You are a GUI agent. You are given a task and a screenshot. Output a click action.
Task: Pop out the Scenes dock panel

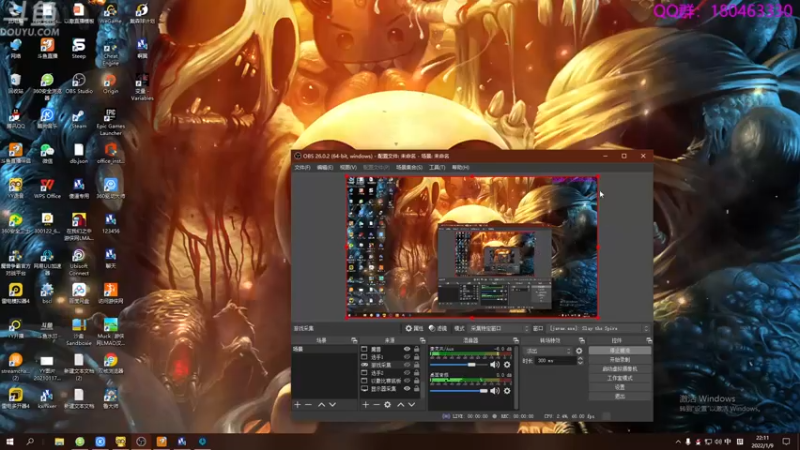click(354, 340)
